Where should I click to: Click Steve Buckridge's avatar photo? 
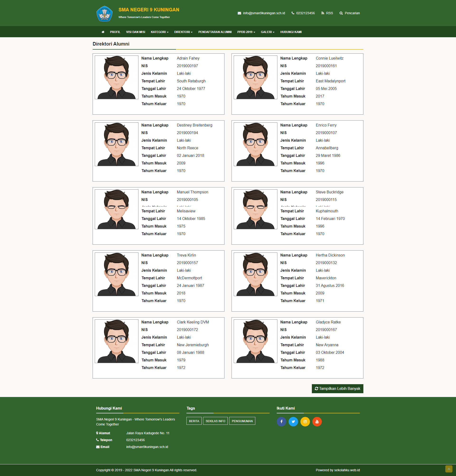pyautogui.click(x=255, y=209)
